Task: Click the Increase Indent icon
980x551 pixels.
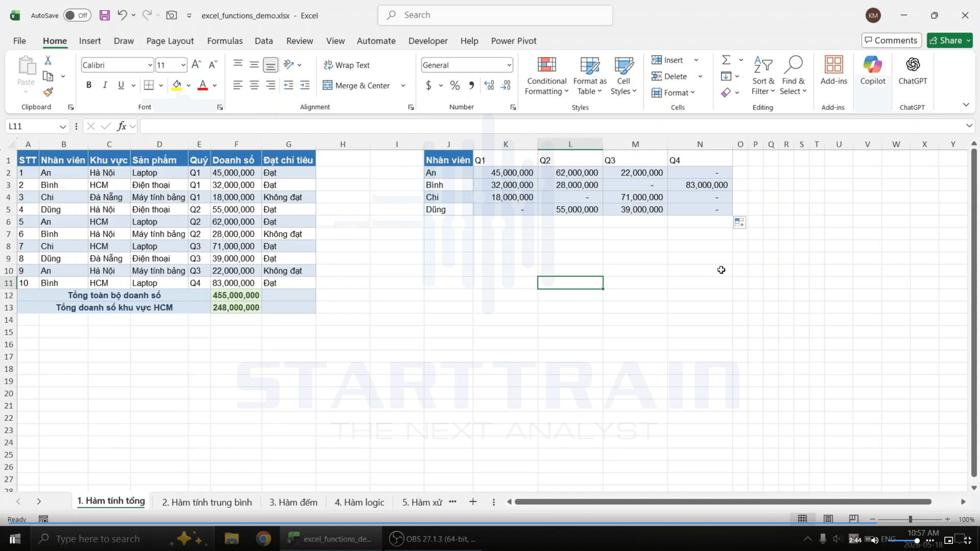Action: point(305,85)
